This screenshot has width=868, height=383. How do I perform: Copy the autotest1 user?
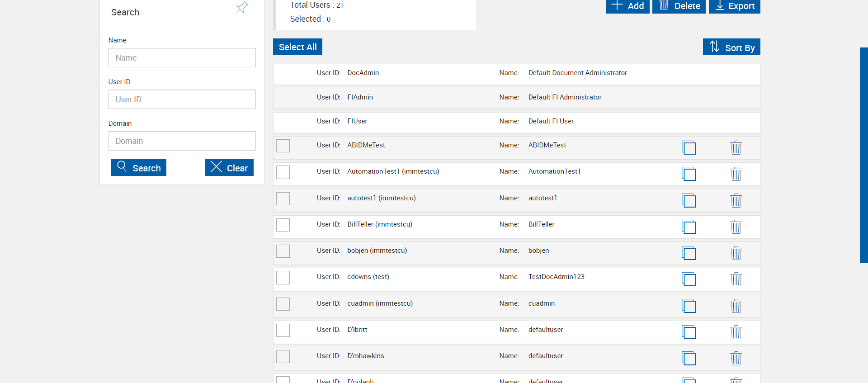click(689, 200)
